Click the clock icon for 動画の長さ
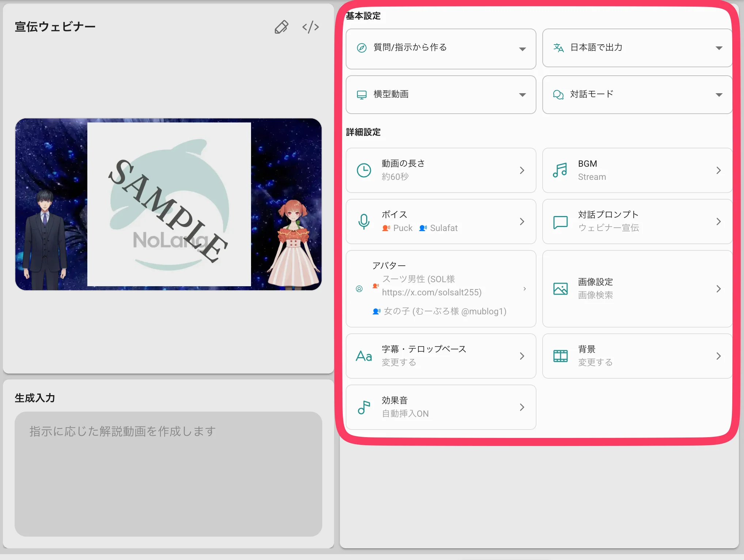The image size is (744, 560). click(364, 170)
